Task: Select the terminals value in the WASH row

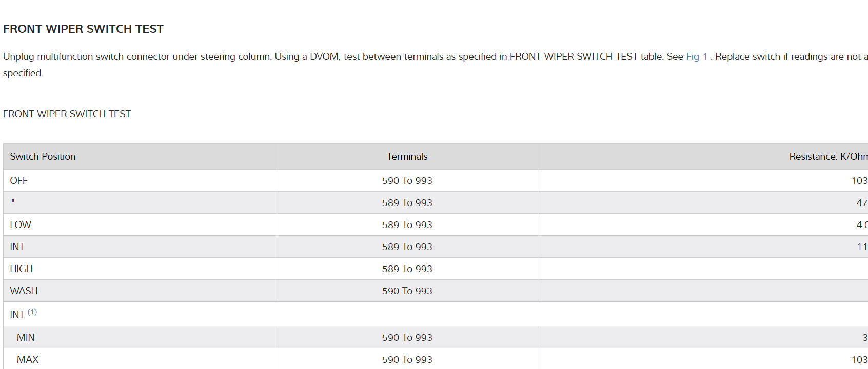Action: (407, 291)
